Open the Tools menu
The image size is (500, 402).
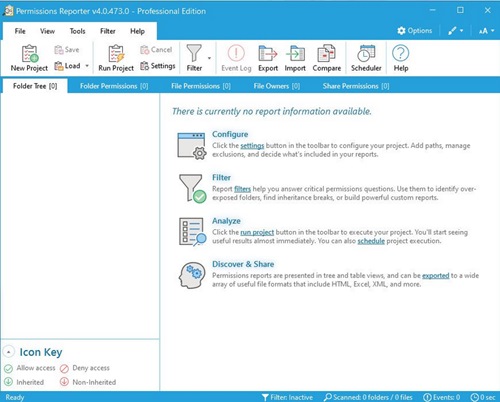point(77,31)
